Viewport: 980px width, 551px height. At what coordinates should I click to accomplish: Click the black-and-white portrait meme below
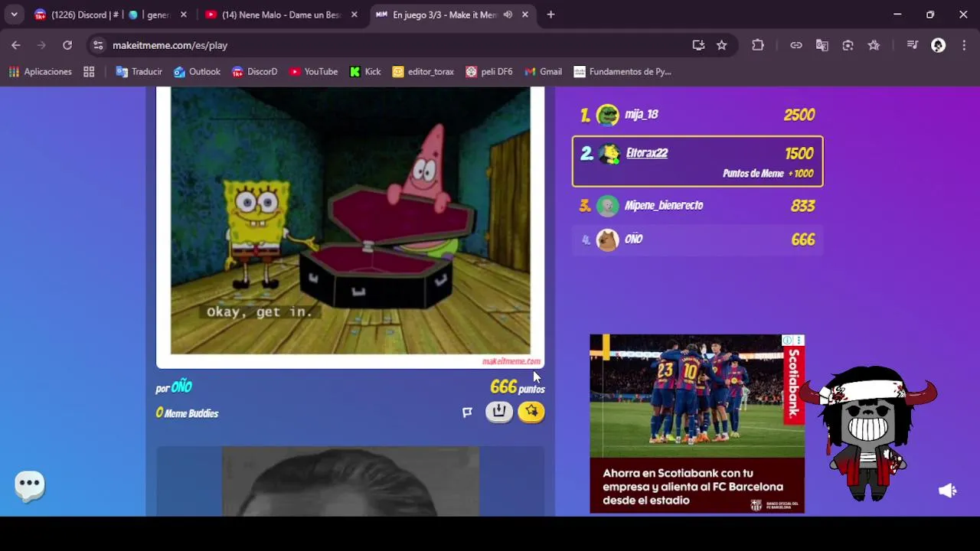(351, 481)
